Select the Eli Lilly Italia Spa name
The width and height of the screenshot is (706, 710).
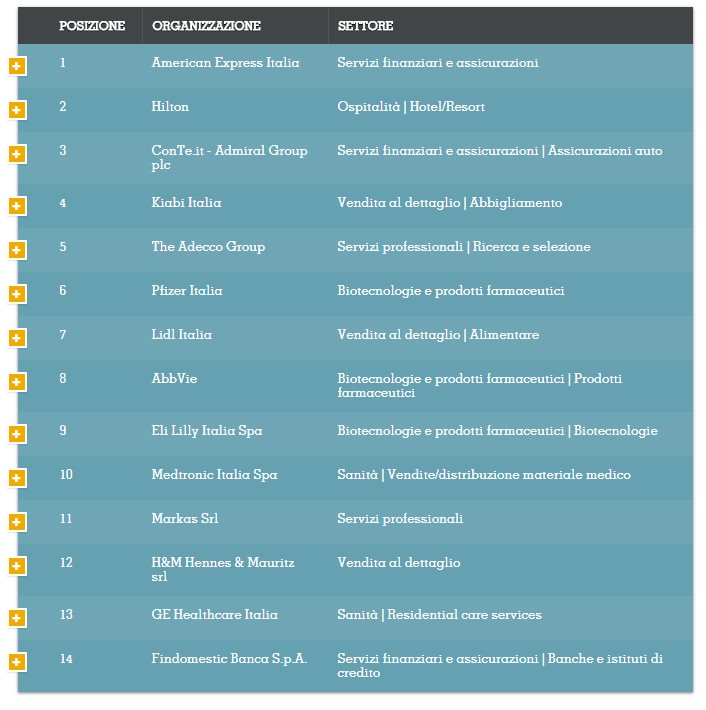[x=207, y=431]
